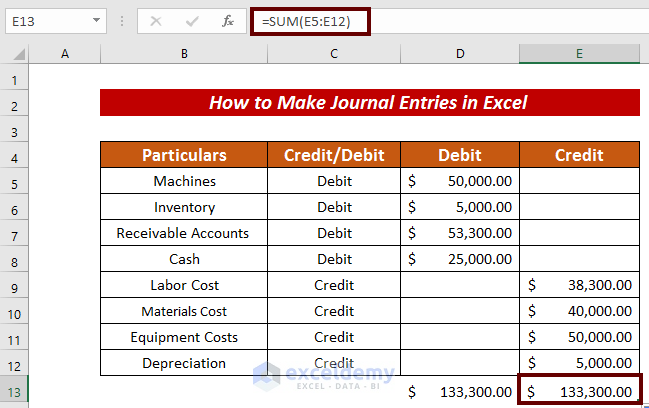Viewport: 649px width, 408px height.
Task: Select column A header
Action: tap(65, 54)
